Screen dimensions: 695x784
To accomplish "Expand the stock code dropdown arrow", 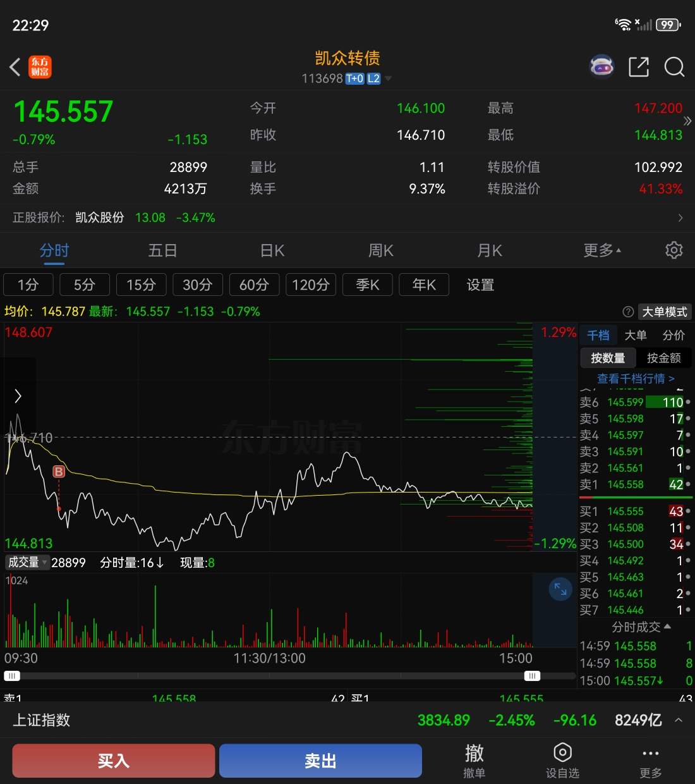I will click(388, 79).
